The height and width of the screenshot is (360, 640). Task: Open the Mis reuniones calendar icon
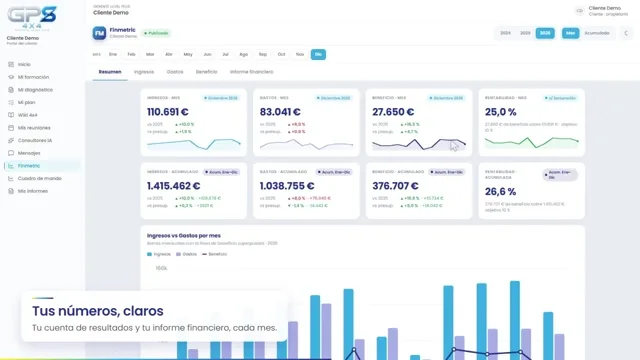(11, 128)
